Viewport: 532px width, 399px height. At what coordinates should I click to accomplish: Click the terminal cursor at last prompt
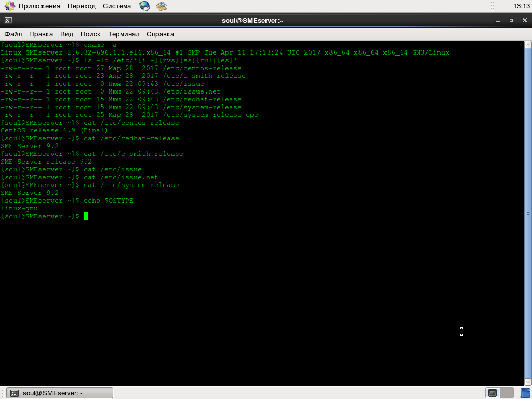86,216
